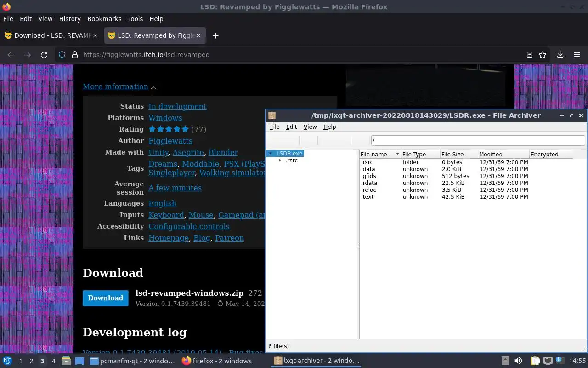Open the Patreon link

(229, 238)
